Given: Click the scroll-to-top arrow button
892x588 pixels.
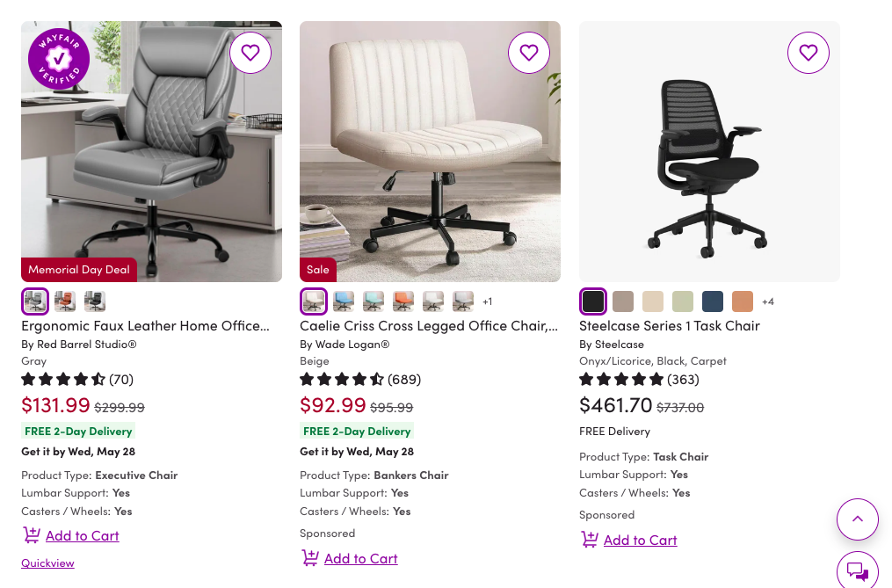Looking at the screenshot, I should 858,519.
